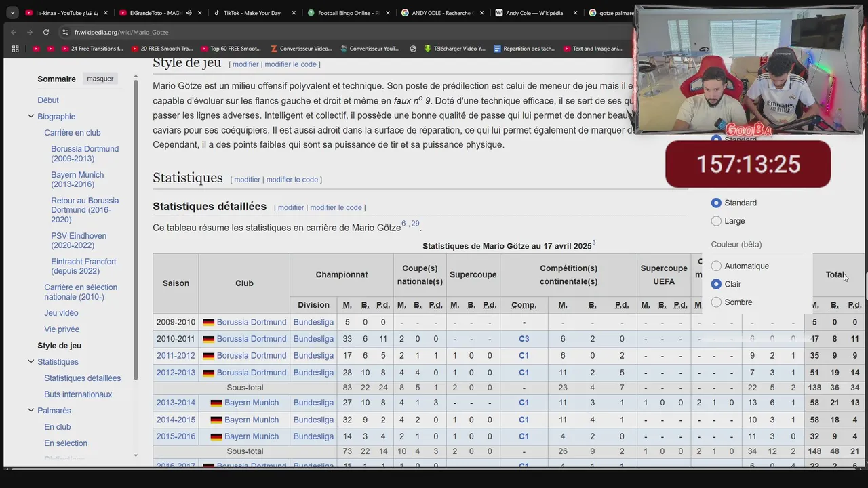Image resolution: width=868 pixels, height=488 pixels.
Task: Collapse the Biographie section in sidebar
Action: [31, 117]
